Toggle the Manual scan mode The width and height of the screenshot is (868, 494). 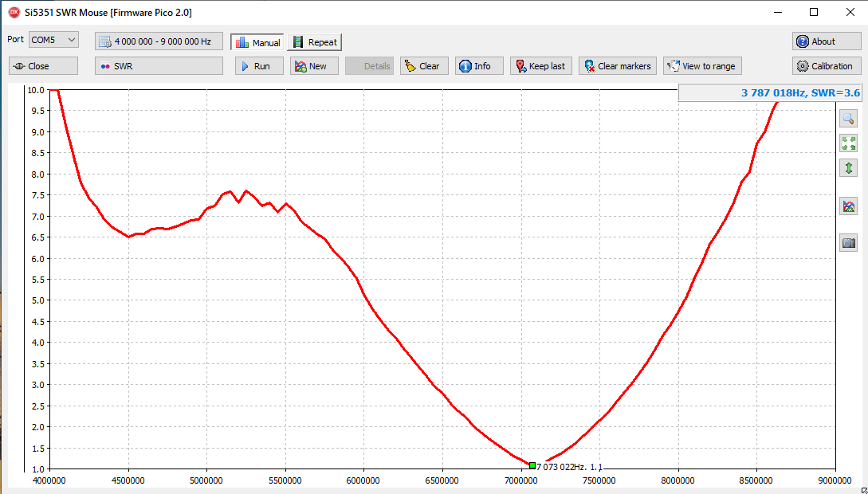(257, 42)
